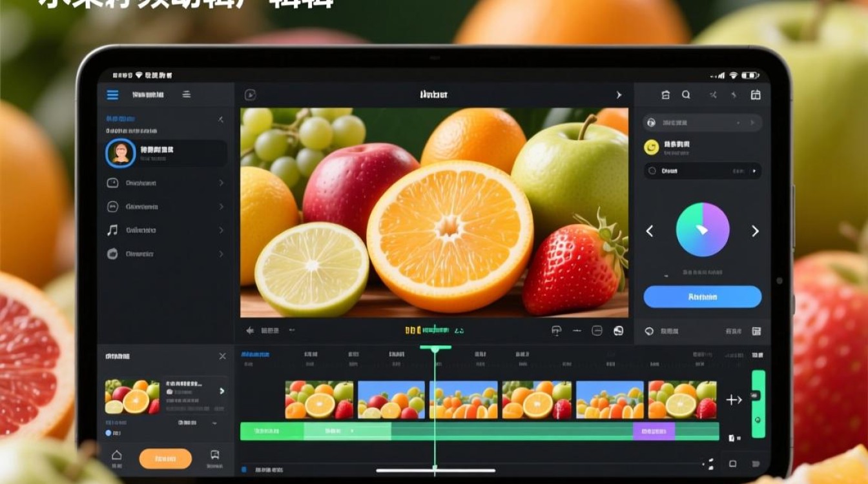This screenshot has height=484, width=868.
Task: Click the orange pill button at the bottom left
Action: [165, 459]
